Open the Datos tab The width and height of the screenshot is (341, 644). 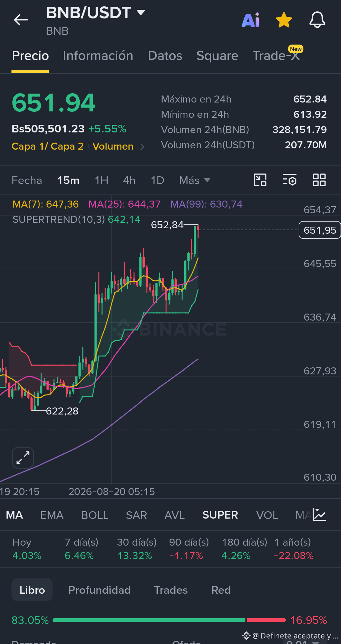pyautogui.click(x=165, y=56)
